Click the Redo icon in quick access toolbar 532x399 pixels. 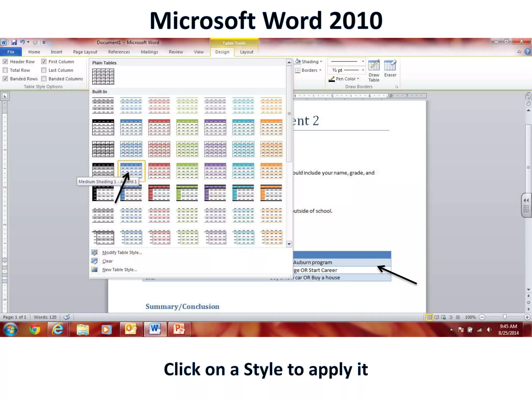(x=35, y=42)
